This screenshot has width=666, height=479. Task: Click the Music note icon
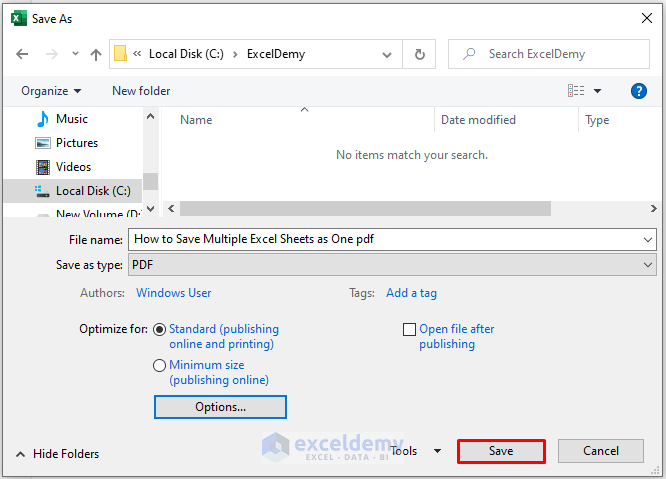(42, 119)
